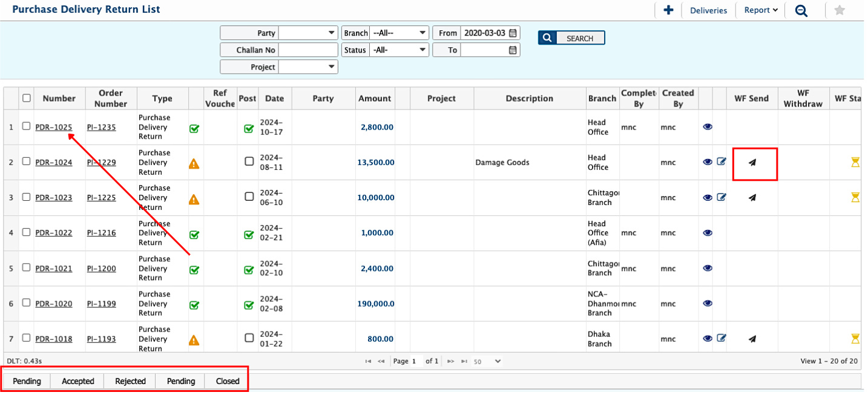Click workflow send icon for PDR-1018
Image resolution: width=868 pixels, height=401 pixels.
tap(752, 339)
